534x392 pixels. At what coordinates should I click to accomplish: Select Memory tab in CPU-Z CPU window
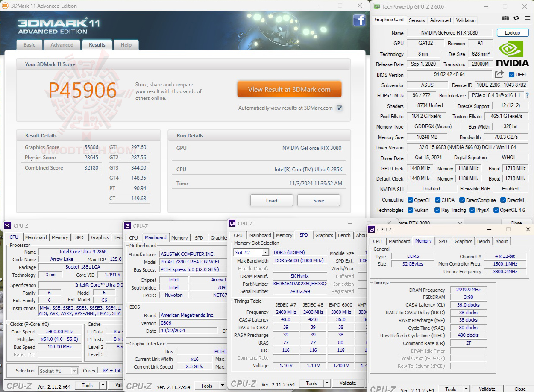click(x=60, y=237)
